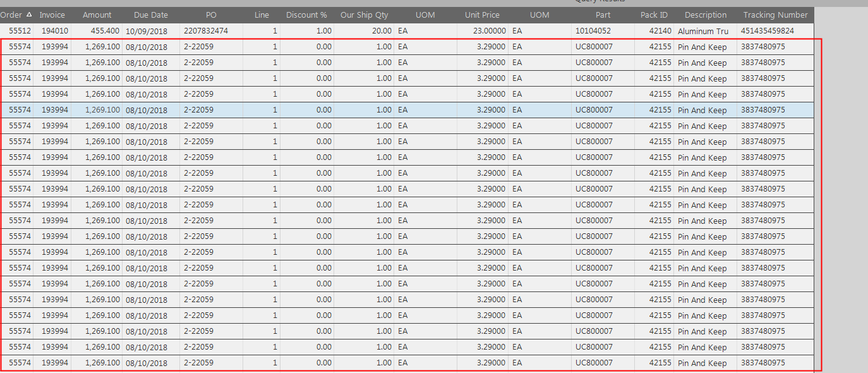The width and height of the screenshot is (868, 373).
Task: Select description Aluminum Tru
Action: tap(703, 31)
